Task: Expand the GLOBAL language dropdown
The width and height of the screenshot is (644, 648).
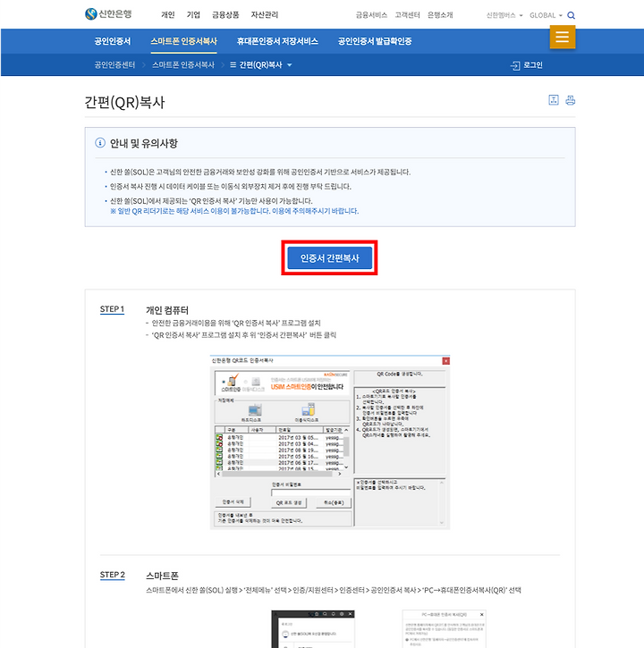Action: coord(546,15)
